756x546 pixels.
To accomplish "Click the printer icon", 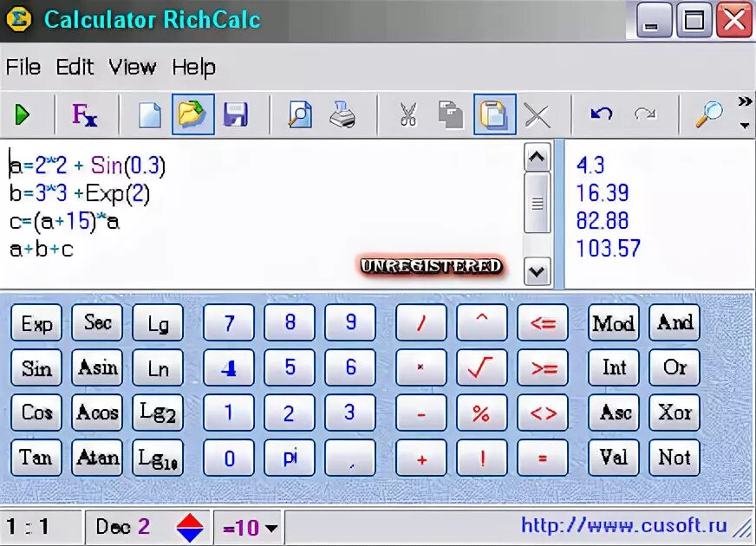I will click(x=342, y=115).
